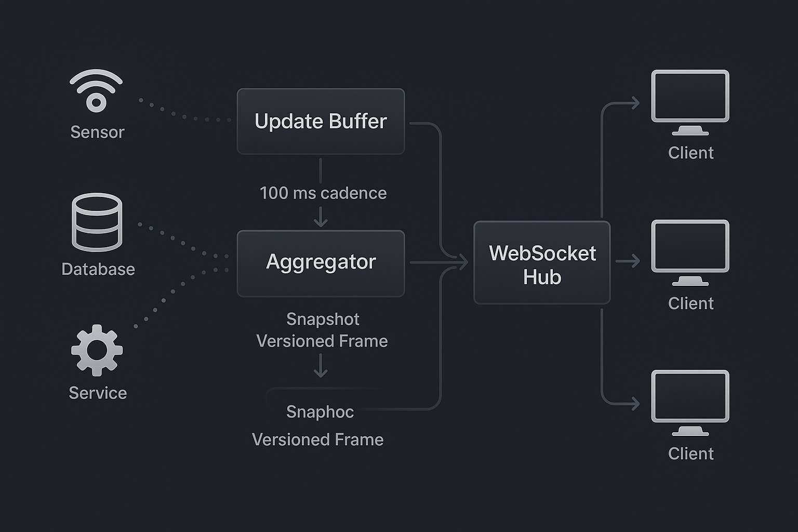The image size is (798, 532).
Task: Click the arrow below Snapshot Versioned Frame
Action: [321, 366]
